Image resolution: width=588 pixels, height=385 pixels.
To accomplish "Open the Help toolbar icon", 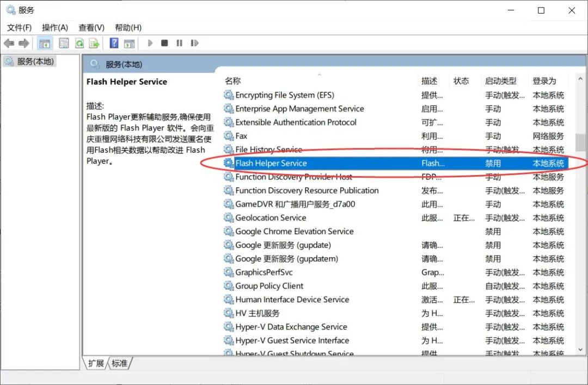I will pyautogui.click(x=114, y=43).
